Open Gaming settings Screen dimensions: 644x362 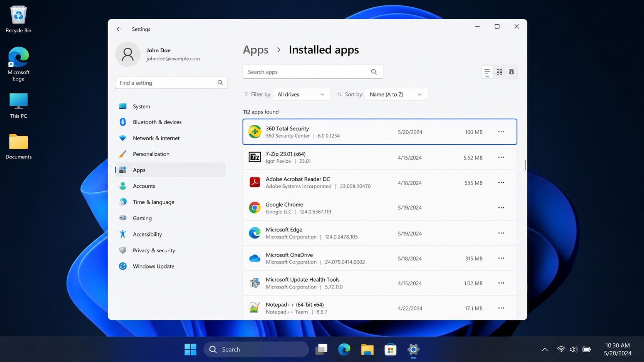point(170,218)
